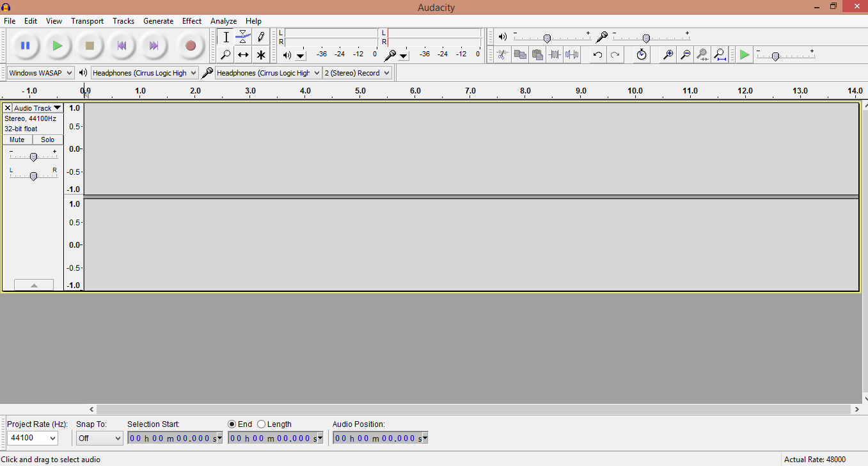Select the Zoom magnifier tool
The width and height of the screenshot is (868, 466).
click(226, 54)
